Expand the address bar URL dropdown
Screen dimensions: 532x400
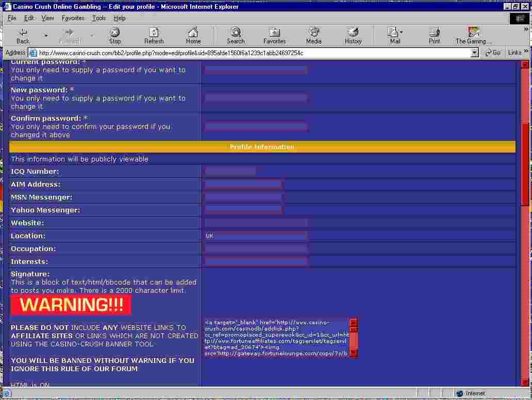click(475, 53)
